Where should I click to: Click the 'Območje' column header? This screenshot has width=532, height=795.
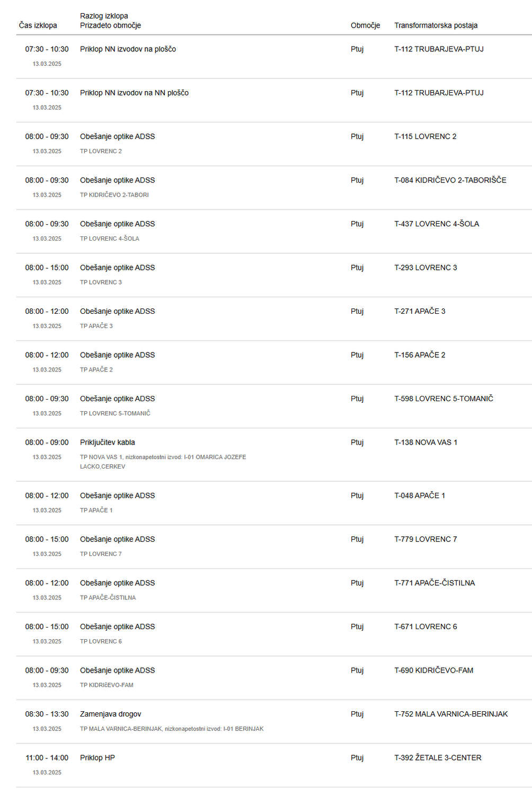coord(365,25)
